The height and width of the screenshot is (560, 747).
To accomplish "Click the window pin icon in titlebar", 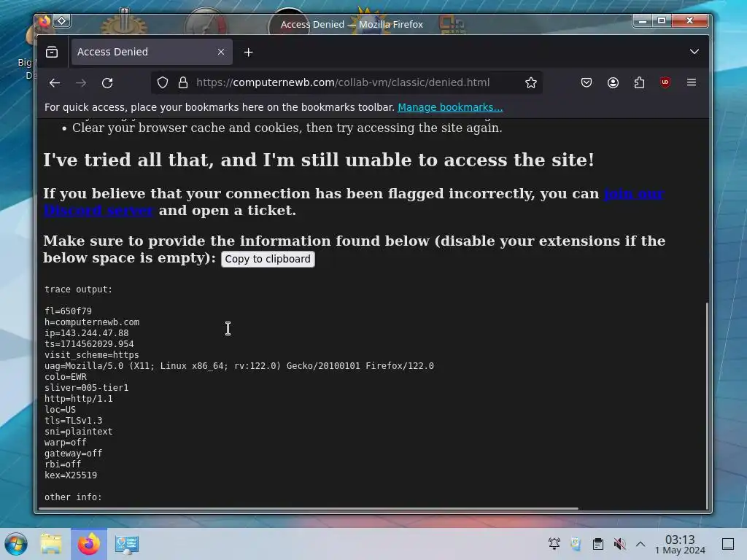I will coord(62,21).
